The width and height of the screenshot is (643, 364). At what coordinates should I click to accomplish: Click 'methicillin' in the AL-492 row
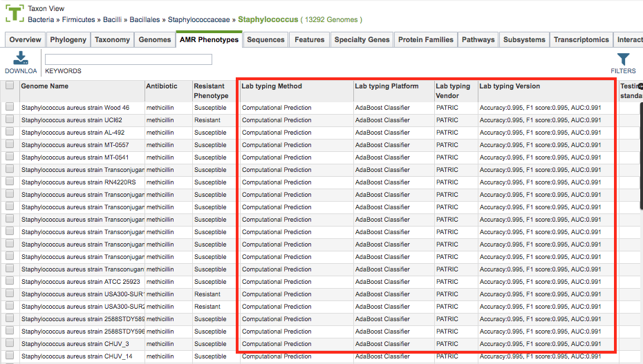pos(160,133)
